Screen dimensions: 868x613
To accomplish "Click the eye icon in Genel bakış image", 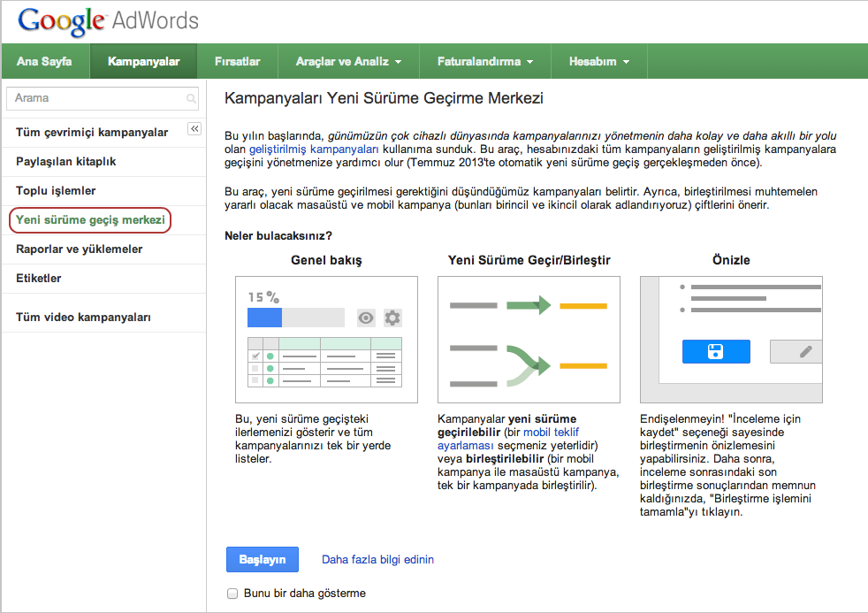I will click(x=366, y=318).
